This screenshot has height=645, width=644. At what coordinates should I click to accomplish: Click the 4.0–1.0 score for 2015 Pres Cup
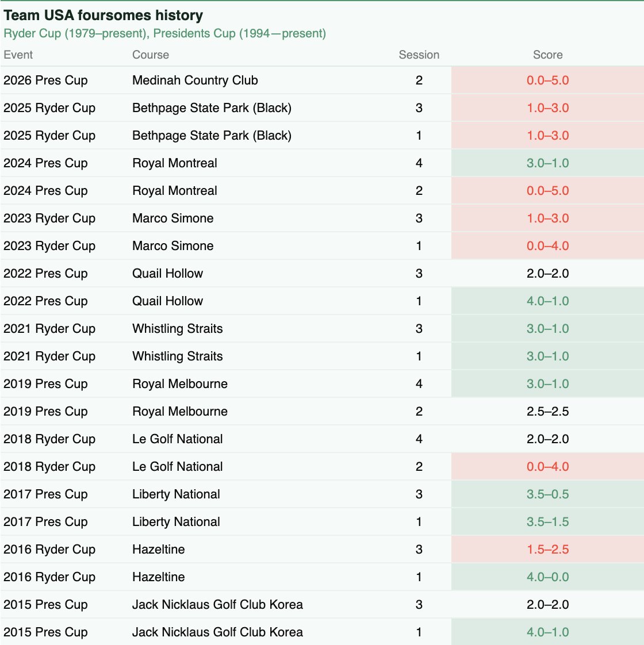click(x=548, y=631)
